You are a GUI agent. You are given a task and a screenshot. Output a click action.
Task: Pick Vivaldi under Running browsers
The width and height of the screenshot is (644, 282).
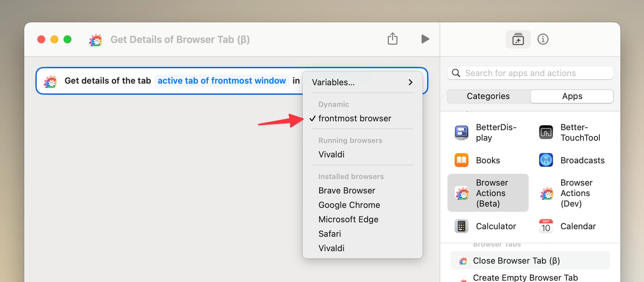331,154
